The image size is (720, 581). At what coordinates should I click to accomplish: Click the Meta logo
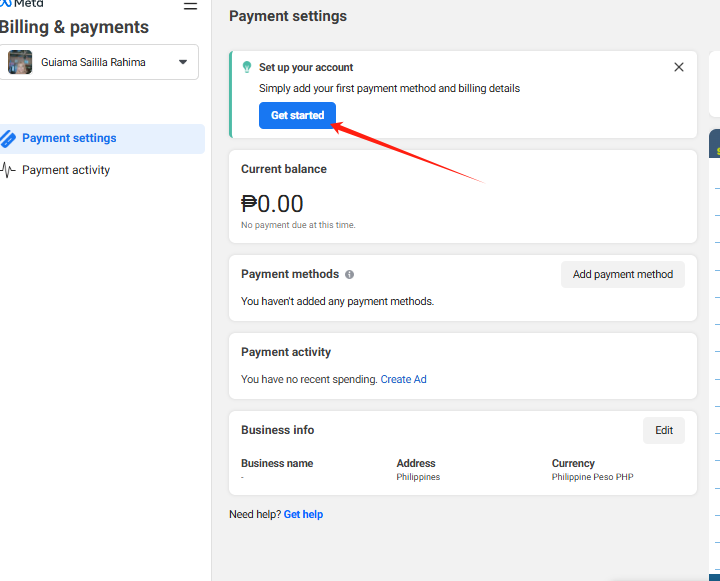pyautogui.click(x=22, y=4)
